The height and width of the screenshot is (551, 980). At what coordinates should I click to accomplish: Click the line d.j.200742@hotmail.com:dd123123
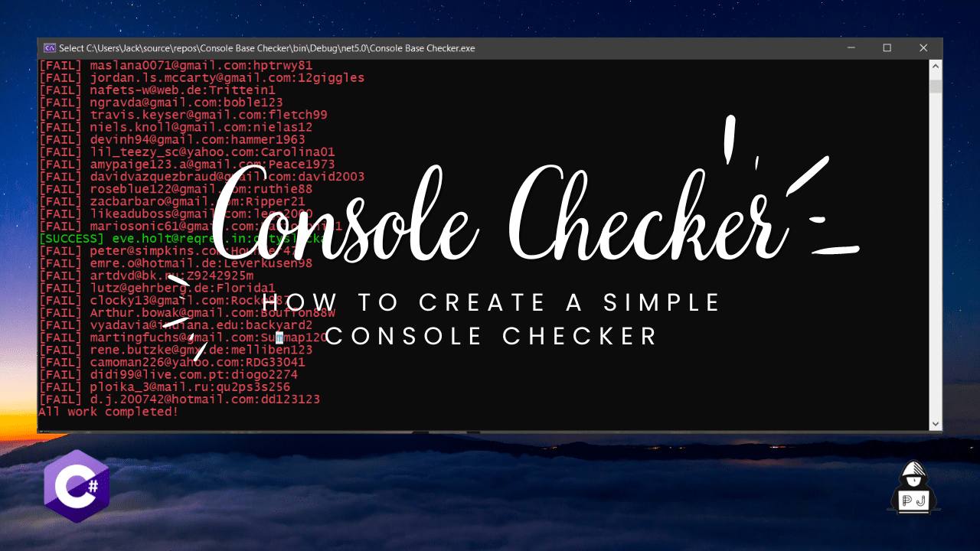[x=179, y=399]
